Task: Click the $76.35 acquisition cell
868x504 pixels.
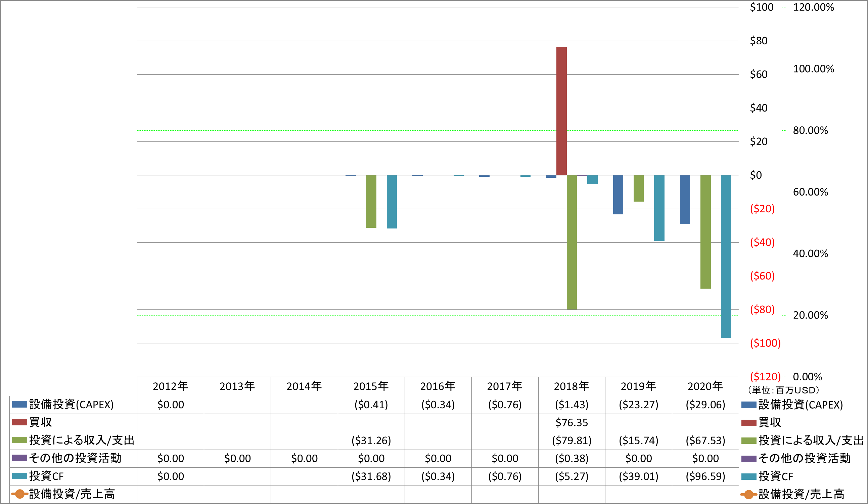Action: point(572,423)
